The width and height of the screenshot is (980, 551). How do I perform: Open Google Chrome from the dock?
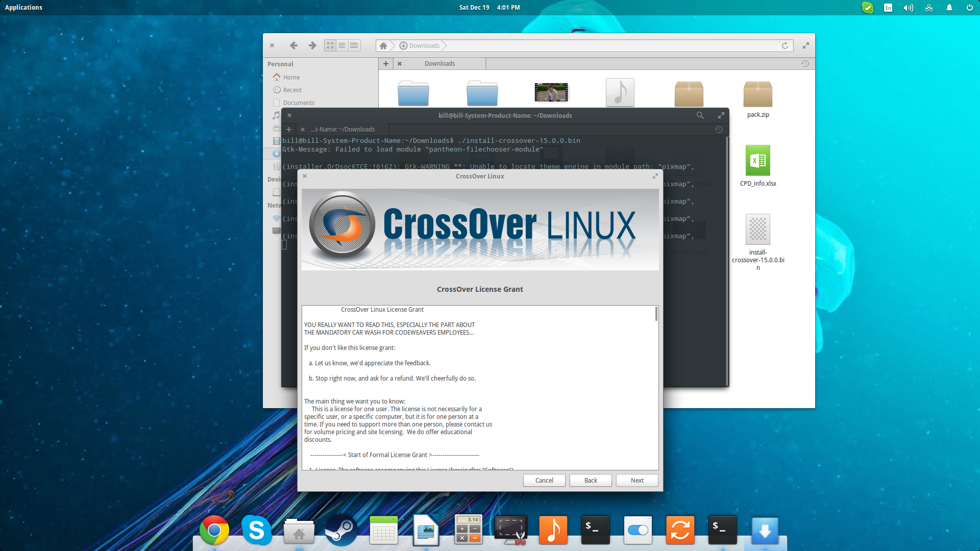(x=214, y=531)
